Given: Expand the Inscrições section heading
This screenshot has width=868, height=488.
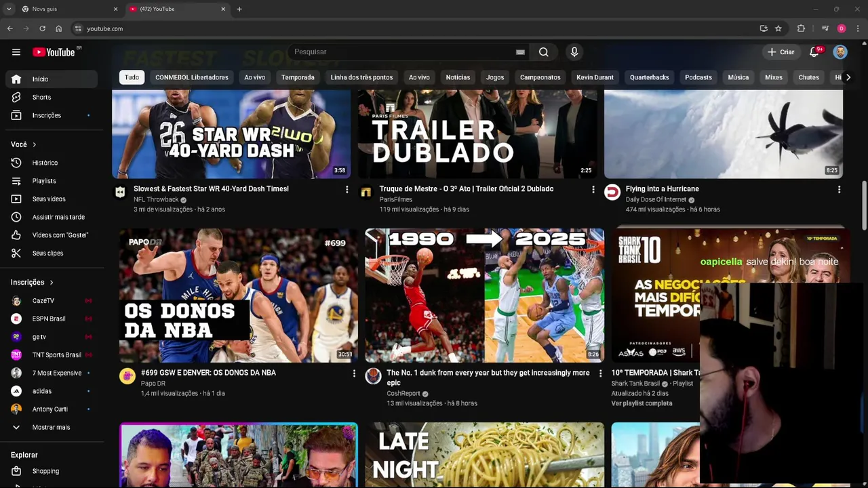Looking at the screenshot, I should click(32, 283).
